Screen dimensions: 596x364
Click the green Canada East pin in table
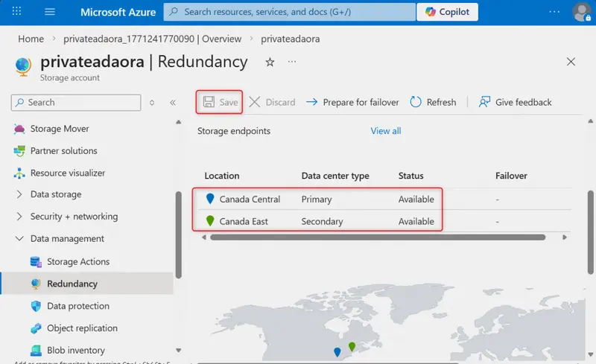click(x=210, y=221)
